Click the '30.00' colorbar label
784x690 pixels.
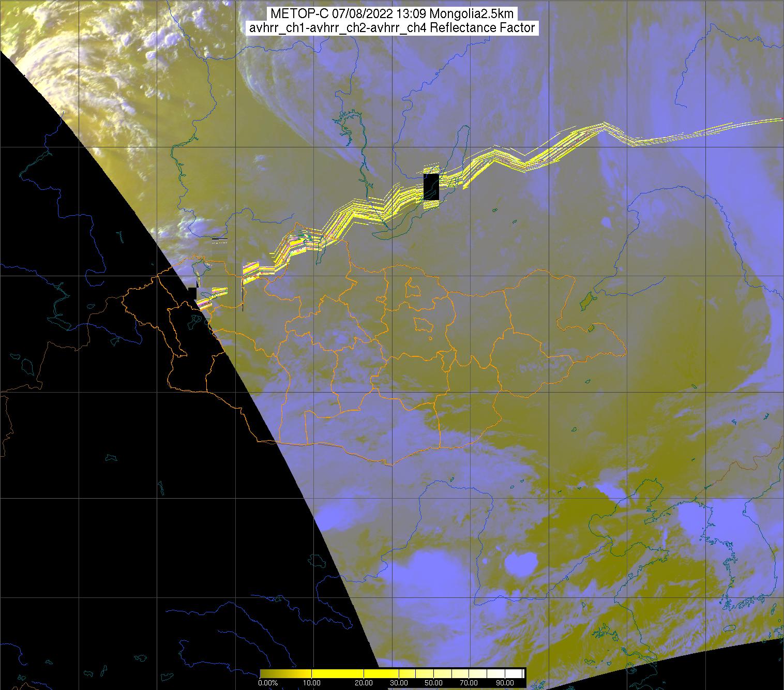399,683
